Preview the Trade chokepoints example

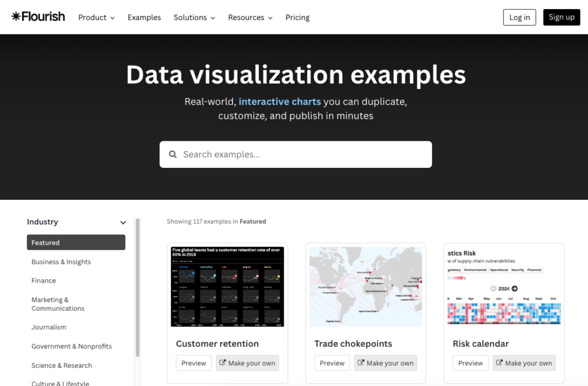click(x=332, y=363)
